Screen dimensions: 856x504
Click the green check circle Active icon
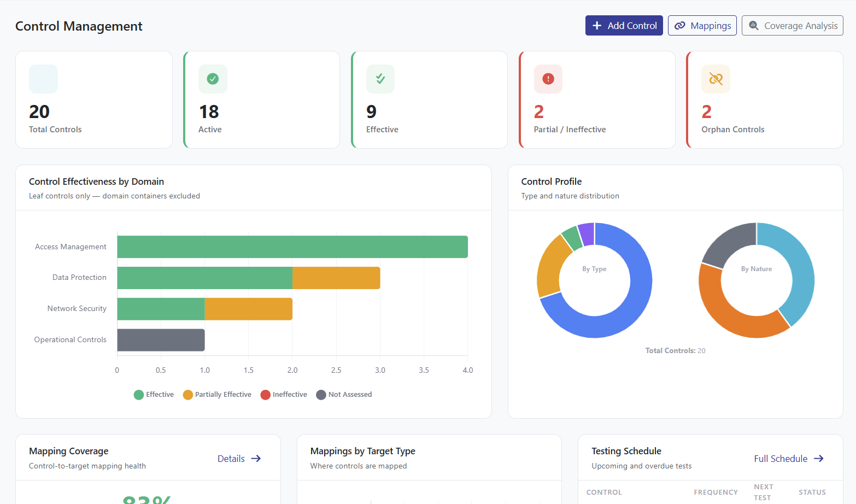[x=213, y=79]
